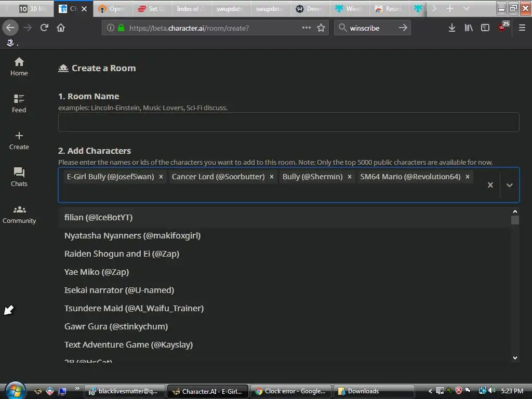Select Yae Miko (@Zap)

[x=284, y=272]
